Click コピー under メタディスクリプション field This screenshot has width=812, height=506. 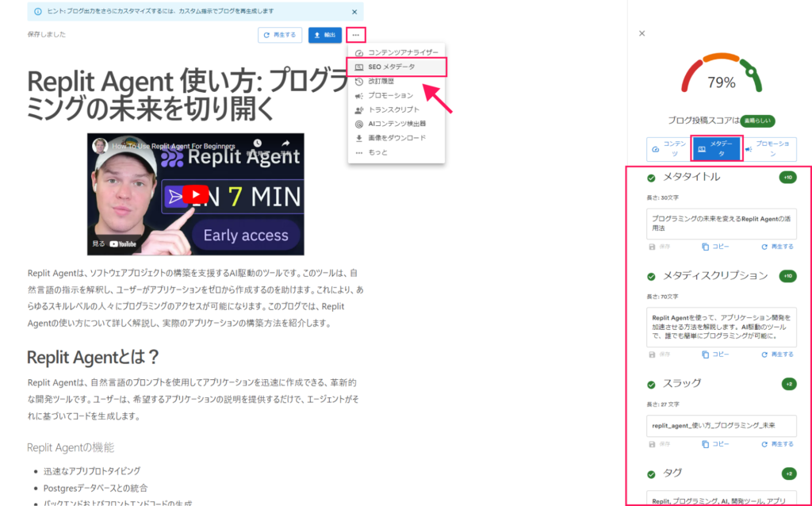point(715,355)
